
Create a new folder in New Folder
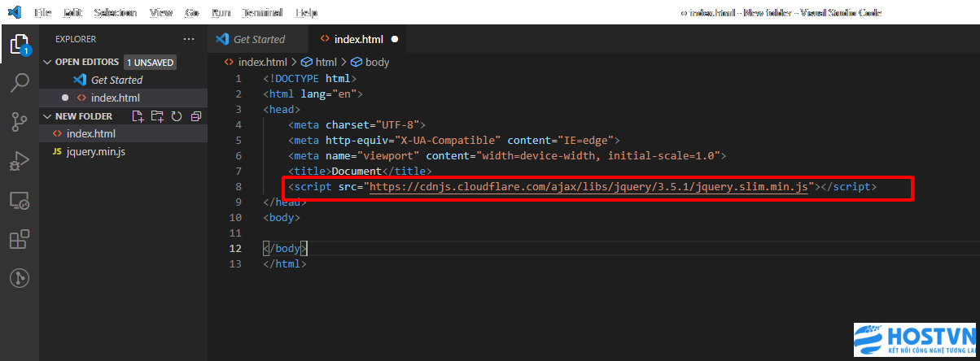coord(157,116)
